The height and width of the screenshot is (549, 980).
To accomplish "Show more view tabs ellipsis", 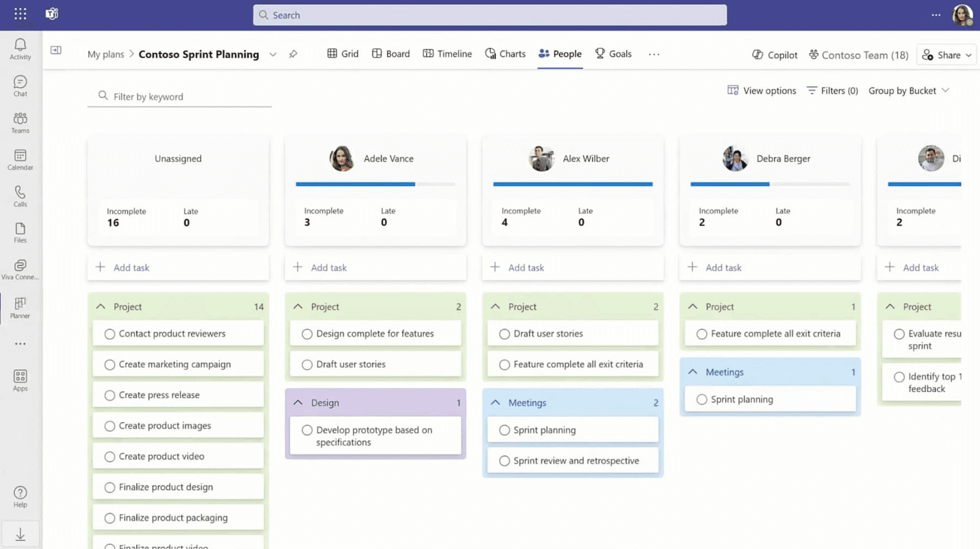I will click(654, 54).
